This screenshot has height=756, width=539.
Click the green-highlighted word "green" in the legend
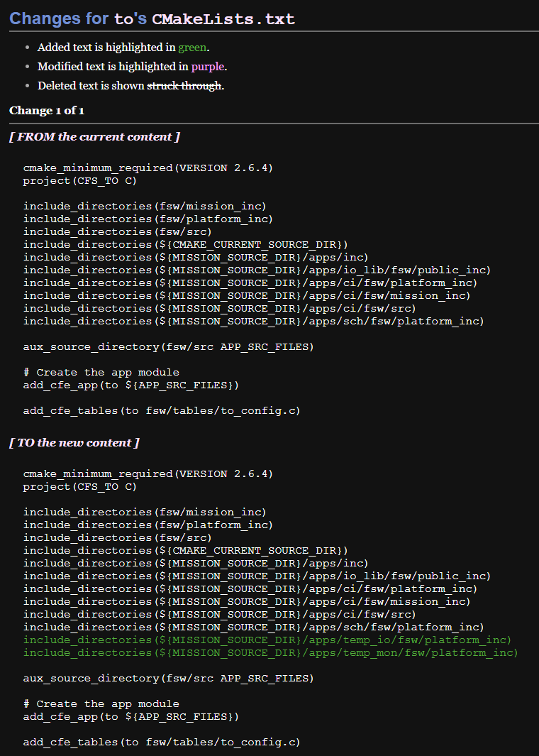click(x=192, y=48)
